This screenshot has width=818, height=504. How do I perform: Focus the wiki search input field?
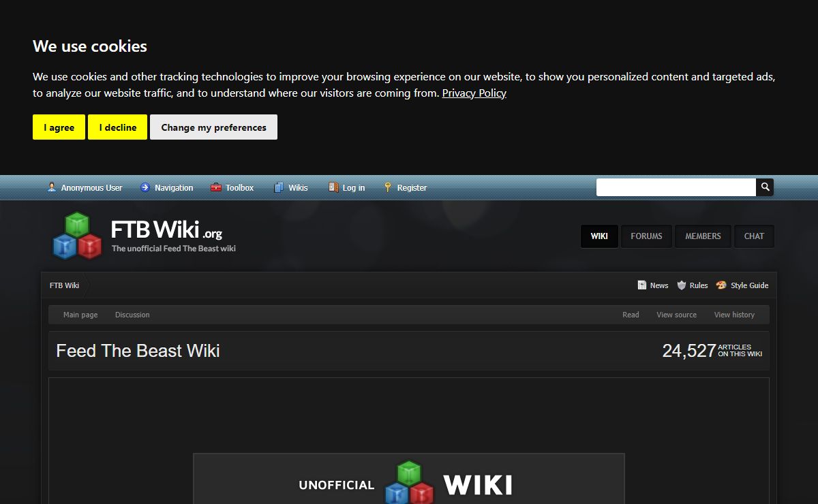coord(676,187)
